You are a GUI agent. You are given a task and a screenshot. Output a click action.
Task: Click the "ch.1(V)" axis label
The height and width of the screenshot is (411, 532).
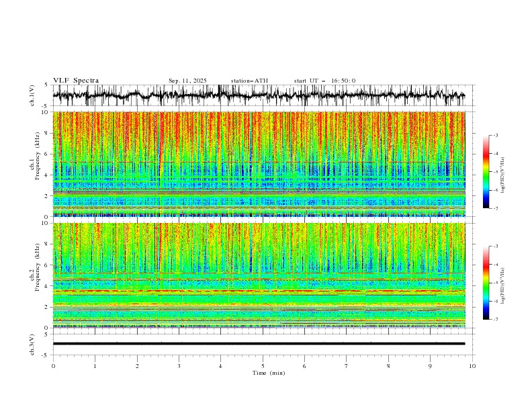point(32,95)
